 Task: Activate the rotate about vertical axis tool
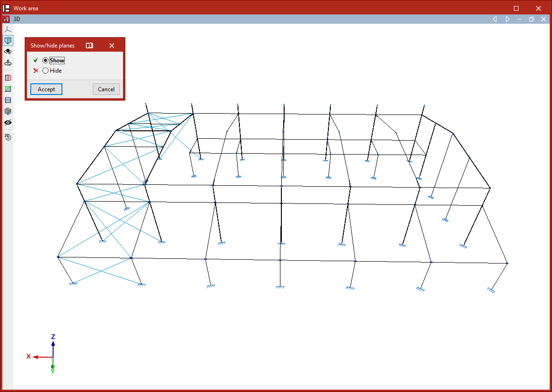(x=8, y=63)
